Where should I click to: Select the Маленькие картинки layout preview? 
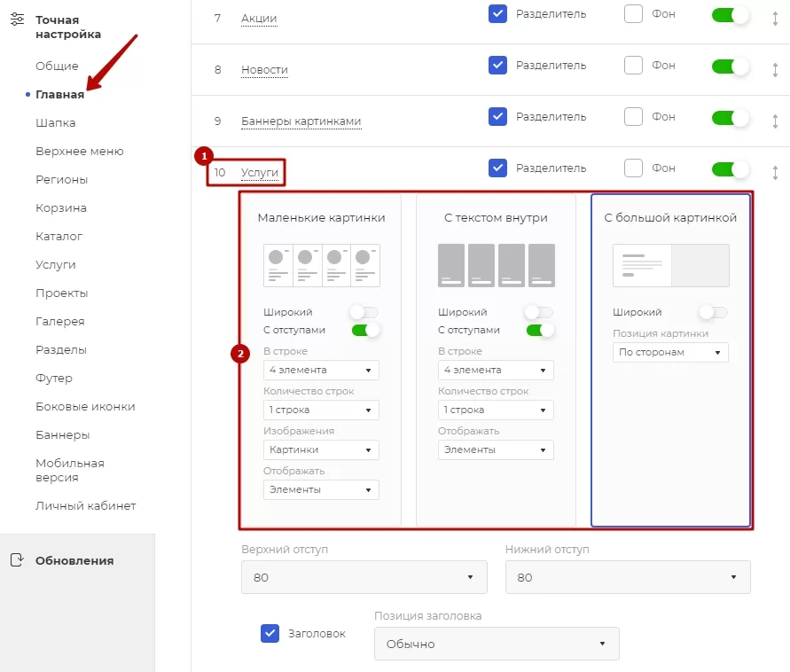[x=322, y=265]
